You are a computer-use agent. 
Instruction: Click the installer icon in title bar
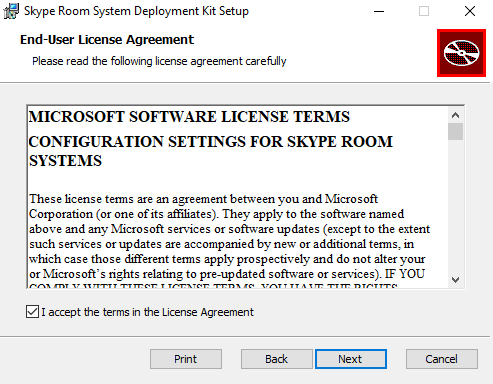point(11,11)
